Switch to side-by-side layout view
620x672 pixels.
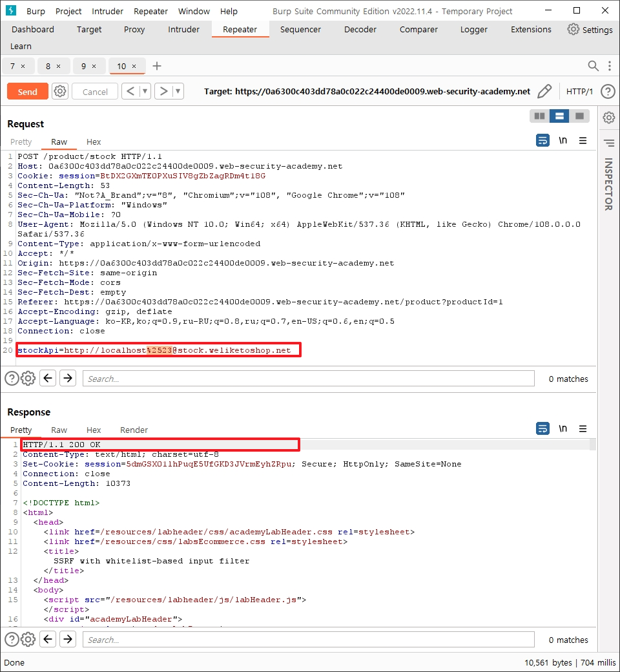(540, 116)
